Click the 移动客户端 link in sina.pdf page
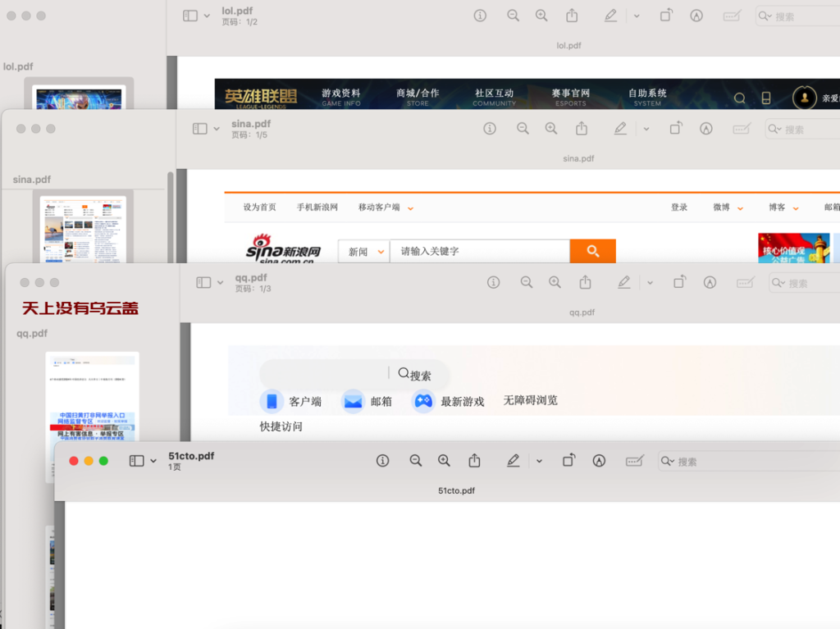 [x=379, y=207]
